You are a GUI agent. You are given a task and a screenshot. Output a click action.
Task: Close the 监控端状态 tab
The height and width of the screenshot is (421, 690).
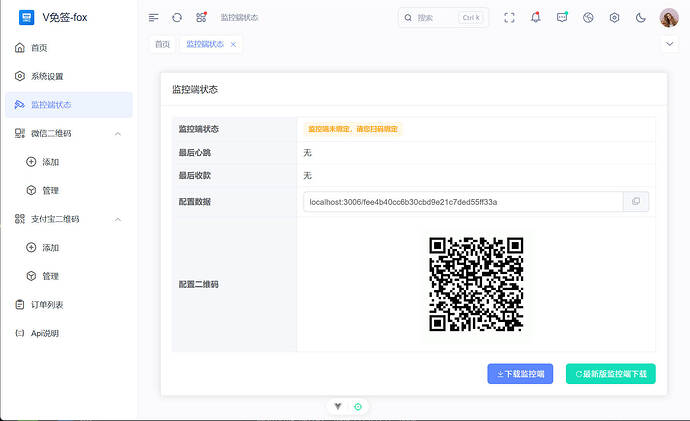click(233, 44)
